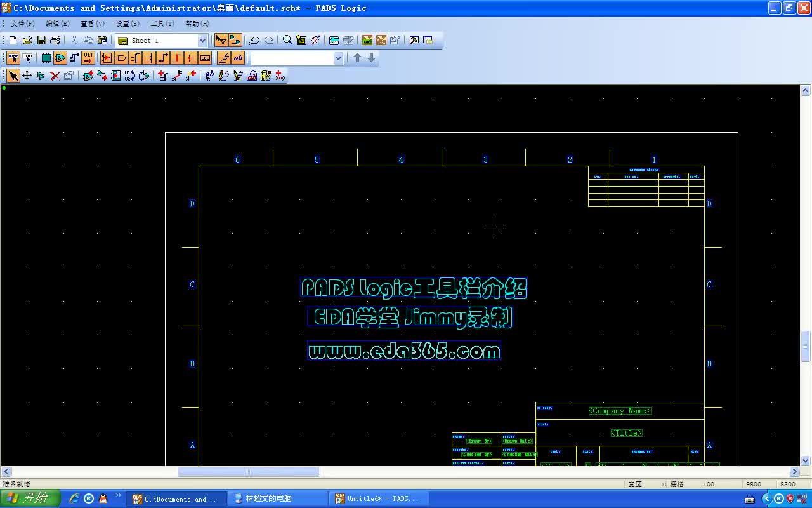This screenshot has height=508, width=812.
Task: Copy selection with the copy icon
Action: click(88, 40)
